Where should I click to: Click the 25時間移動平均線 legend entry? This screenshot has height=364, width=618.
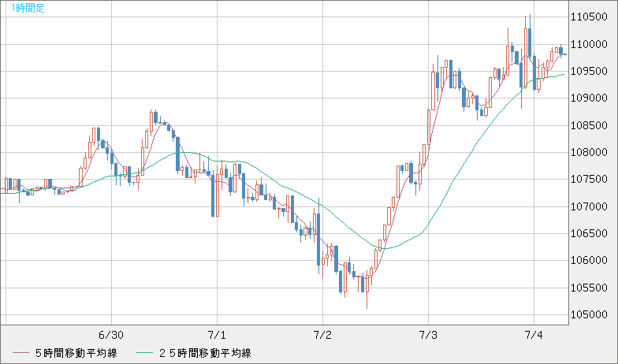point(205,353)
